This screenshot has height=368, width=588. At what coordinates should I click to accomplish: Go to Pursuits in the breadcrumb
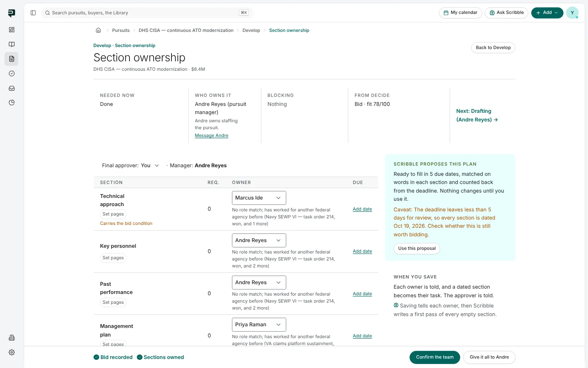[121, 30]
